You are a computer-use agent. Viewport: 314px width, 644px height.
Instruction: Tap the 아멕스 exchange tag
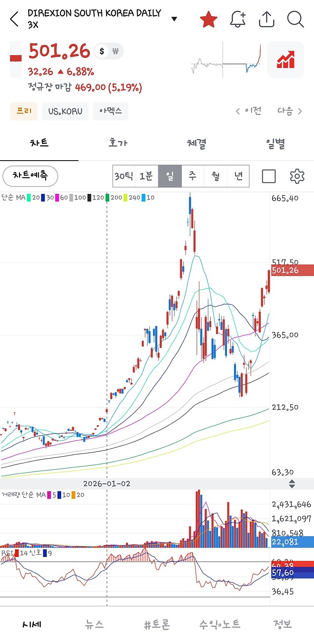(x=110, y=111)
